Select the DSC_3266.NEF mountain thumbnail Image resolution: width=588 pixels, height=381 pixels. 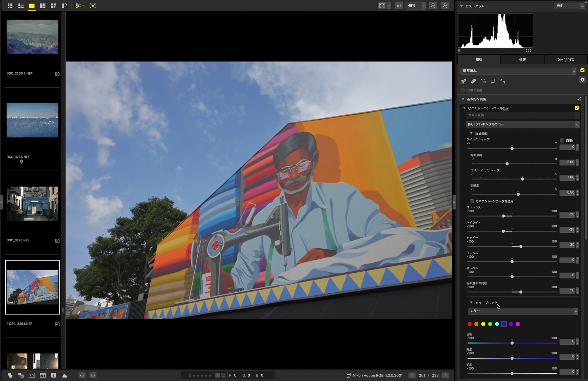click(x=32, y=120)
